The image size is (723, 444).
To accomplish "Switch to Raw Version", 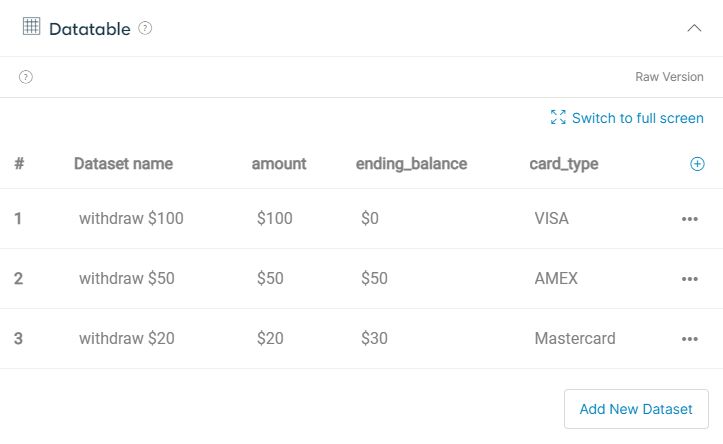I will click(669, 77).
